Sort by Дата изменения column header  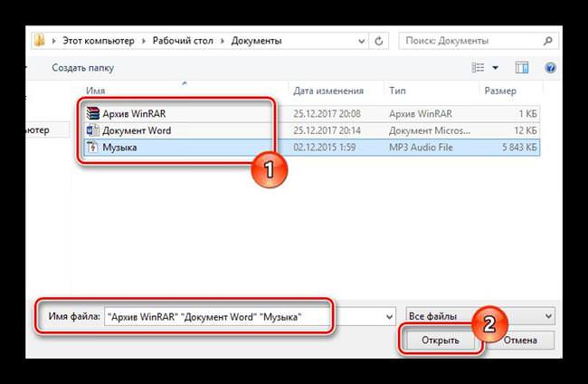pos(328,91)
